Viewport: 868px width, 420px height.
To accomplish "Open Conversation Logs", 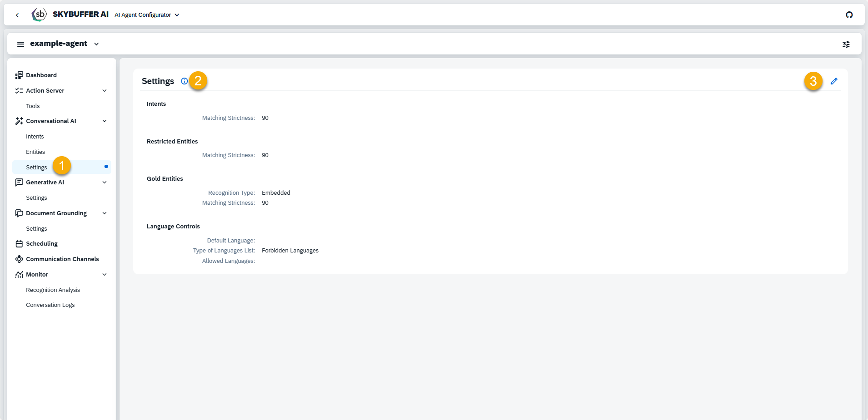I will [x=50, y=305].
